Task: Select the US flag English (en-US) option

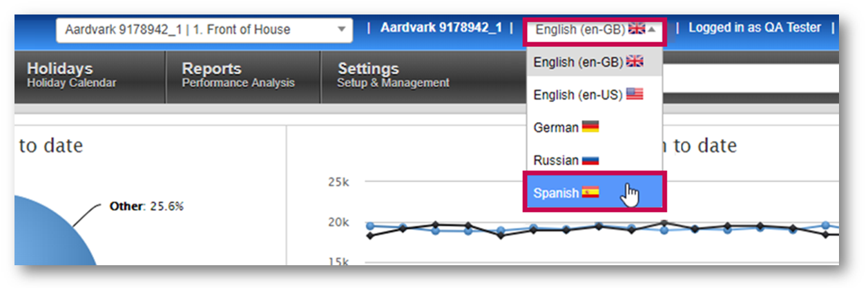Action: [634, 95]
